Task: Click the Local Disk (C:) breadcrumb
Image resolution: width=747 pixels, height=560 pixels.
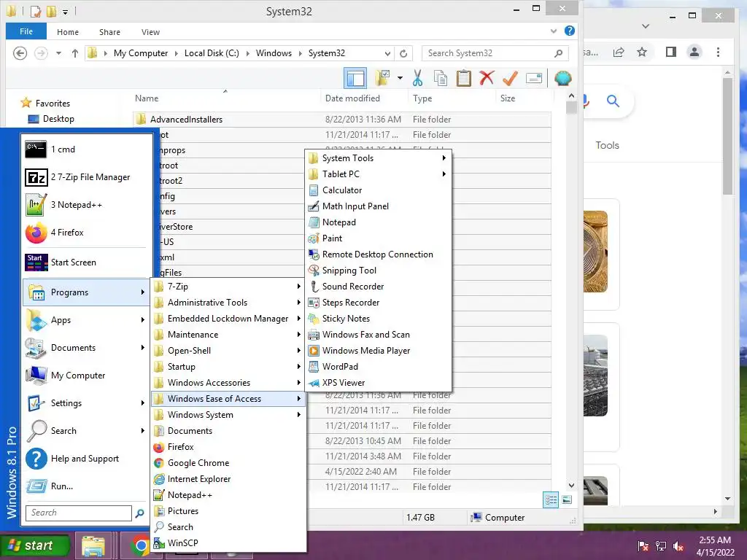Action: tap(212, 53)
